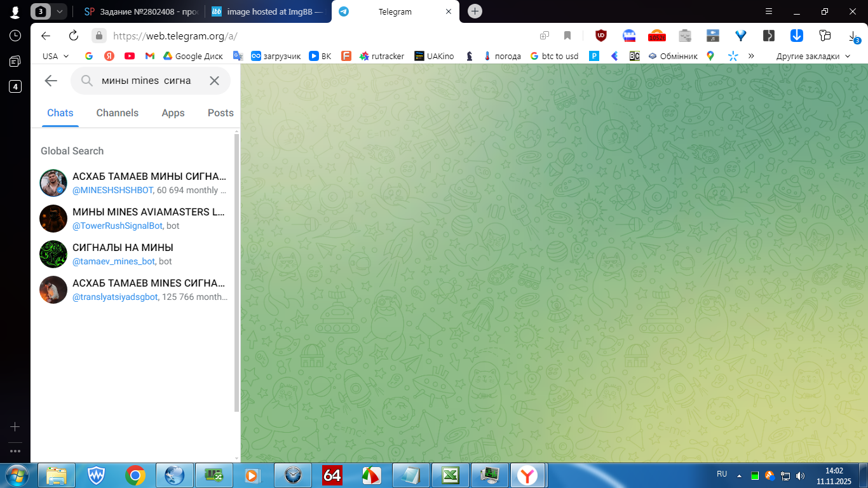
Task: Open the YouTube bookmark
Action: click(x=130, y=56)
